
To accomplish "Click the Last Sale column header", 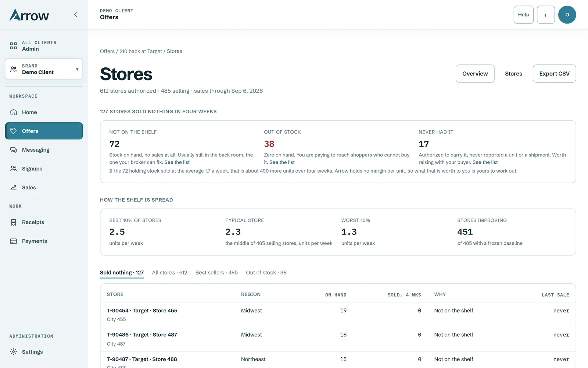I will [555, 295].
